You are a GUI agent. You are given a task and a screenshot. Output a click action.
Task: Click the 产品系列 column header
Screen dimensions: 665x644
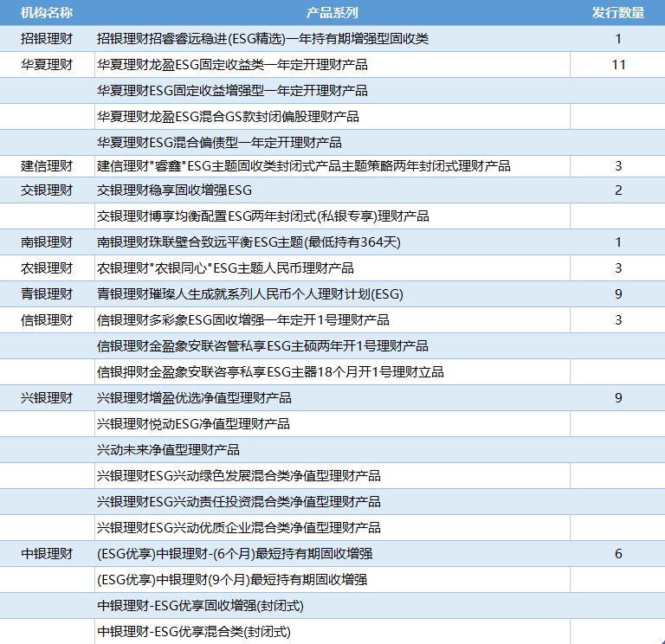pos(332,13)
